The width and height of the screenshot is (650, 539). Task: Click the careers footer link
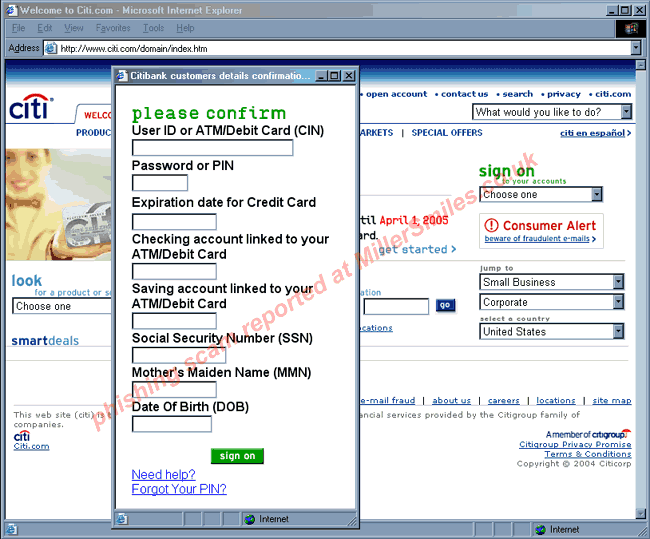(504, 401)
